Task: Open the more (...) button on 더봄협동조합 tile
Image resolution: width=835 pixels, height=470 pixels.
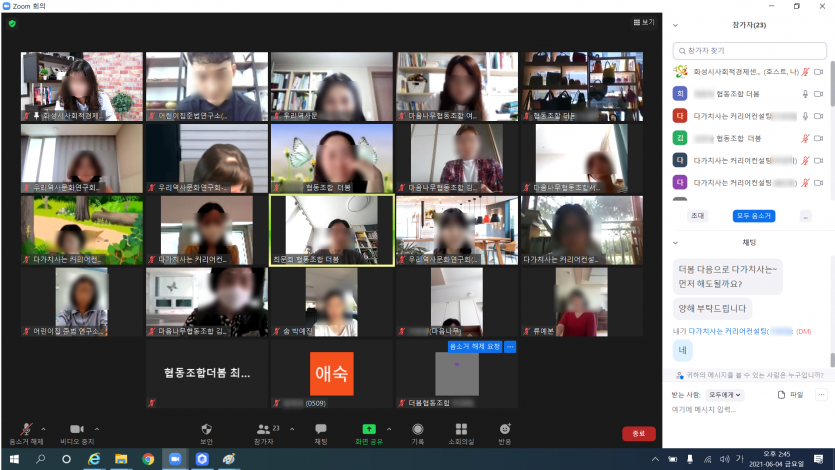Action: (x=510, y=347)
